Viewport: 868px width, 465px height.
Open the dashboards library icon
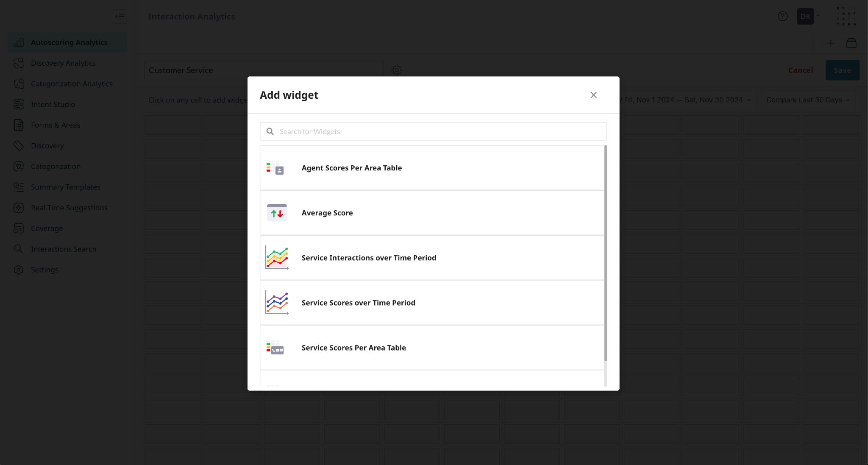(851, 43)
